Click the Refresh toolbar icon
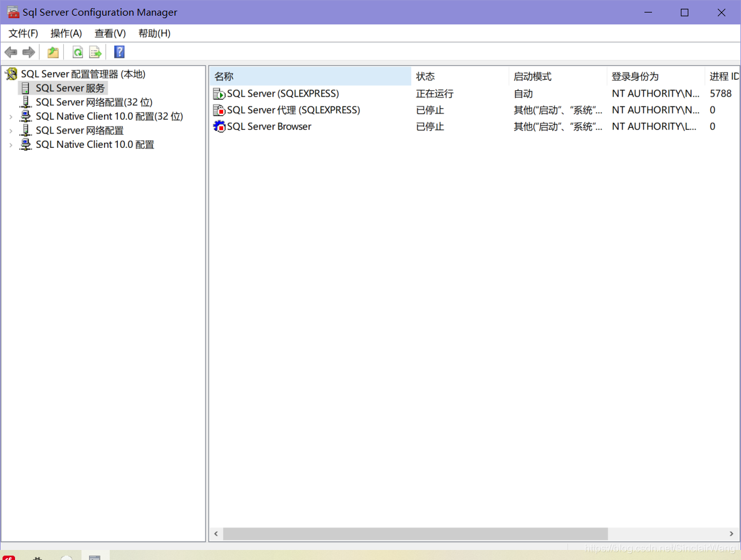 pos(78,53)
